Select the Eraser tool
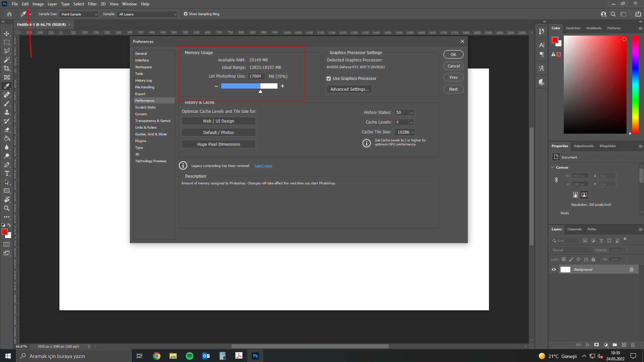This screenshot has width=644, height=362. 7,130
